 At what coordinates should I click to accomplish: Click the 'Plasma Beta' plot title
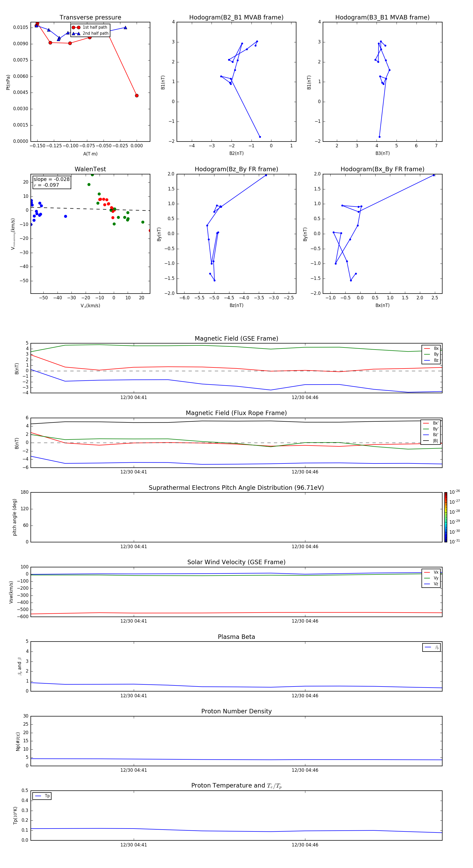pos(236,637)
